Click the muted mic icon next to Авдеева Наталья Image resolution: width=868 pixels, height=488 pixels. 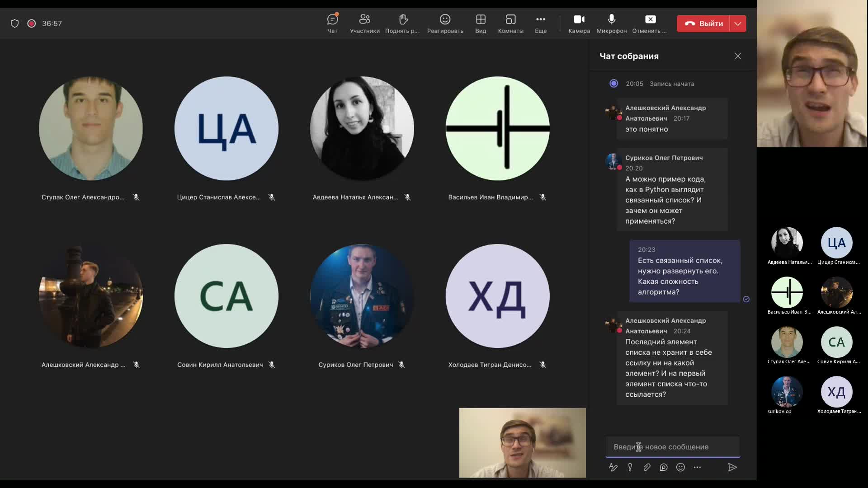[x=407, y=197]
